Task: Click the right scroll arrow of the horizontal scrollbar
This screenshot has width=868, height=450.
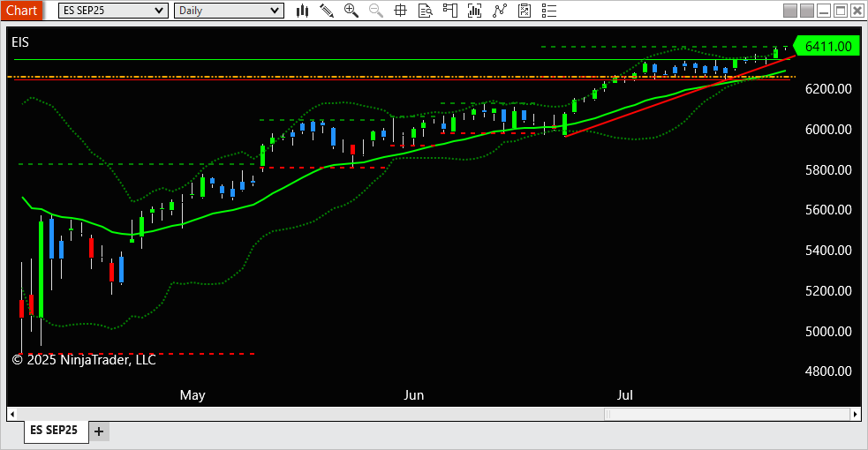Action: pos(856,414)
